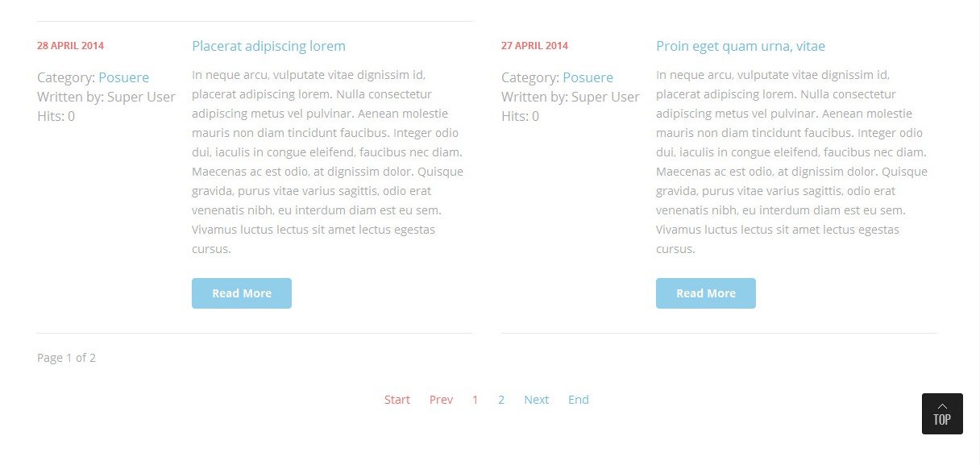The width and height of the screenshot is (980, 465).
Task: Click the 28 APRIL 2014 date label
Action: point(70,46)
